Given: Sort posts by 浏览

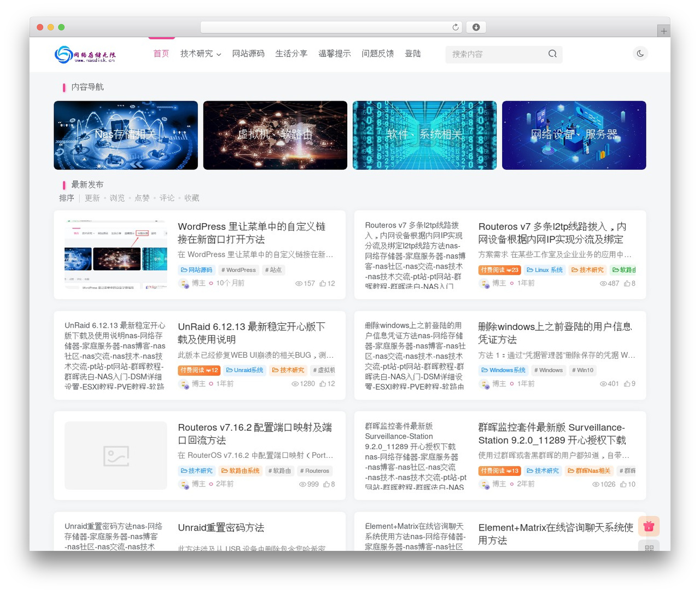Looking at the screenshot, I should point(117,198).
